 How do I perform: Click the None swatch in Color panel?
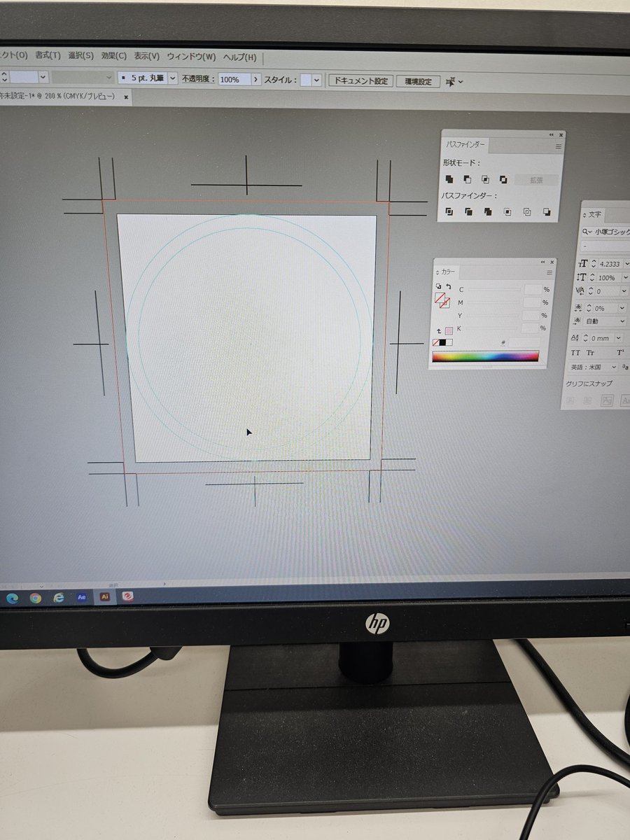(x=436, y=342)
